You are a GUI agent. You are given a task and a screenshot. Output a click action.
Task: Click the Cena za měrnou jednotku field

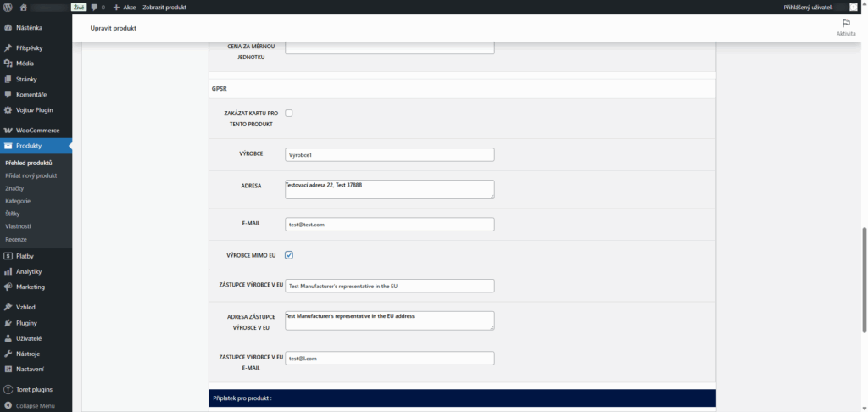click(390, 48)
